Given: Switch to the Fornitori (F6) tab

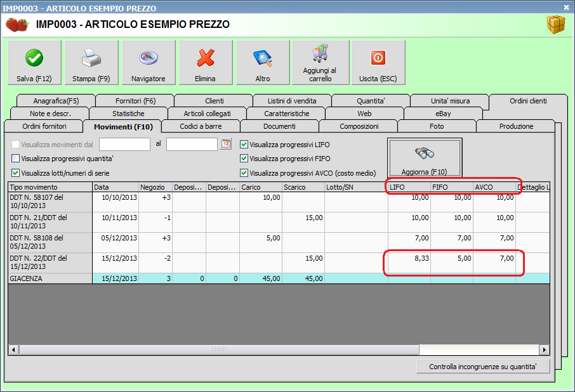Looking at the screenshot, I should point(135,101).
